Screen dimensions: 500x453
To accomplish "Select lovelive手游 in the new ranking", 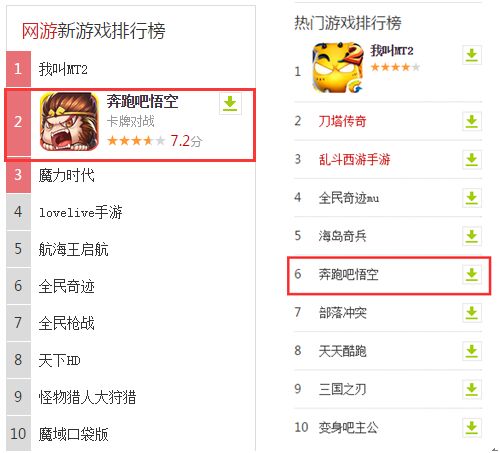I will 81,212.
